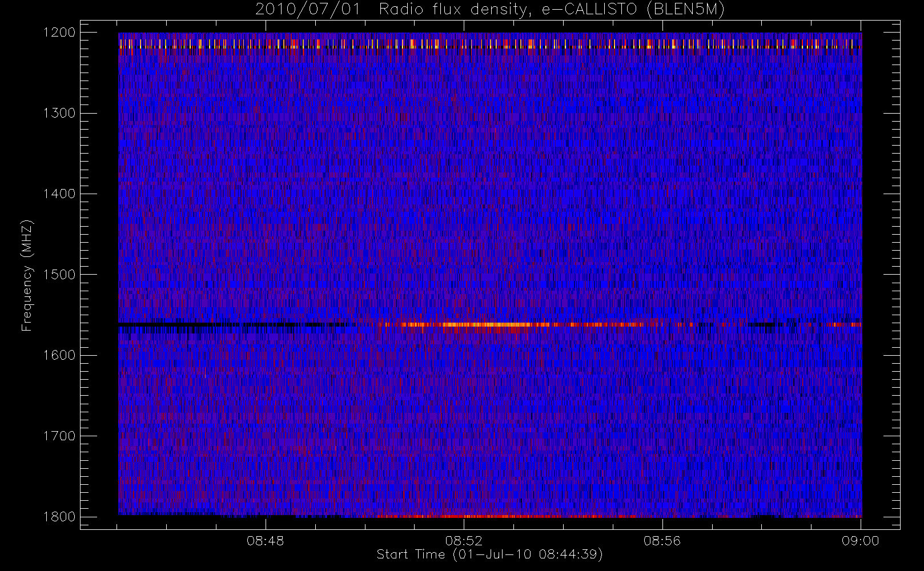The image size is (924, 571).
Task: Click the 1600 frequency tick label
Action: (59, 355)
